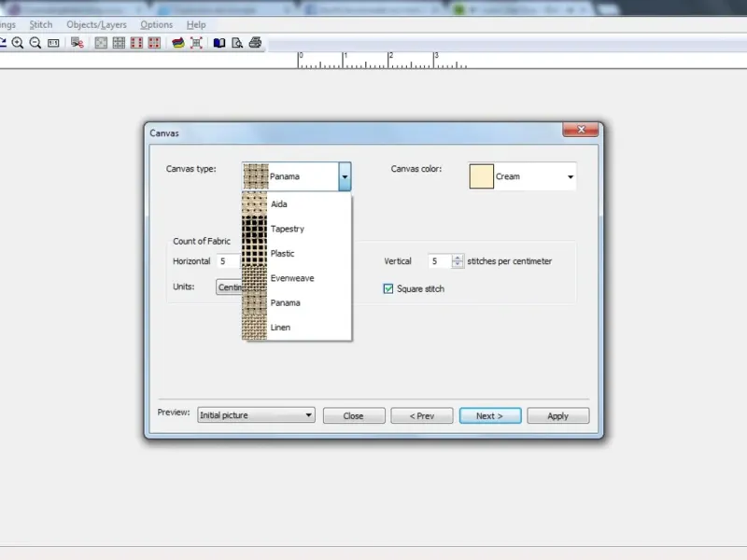This screenshot has width=747, height=560.
Task: Open the Help menu
Action: click(196, 25)
